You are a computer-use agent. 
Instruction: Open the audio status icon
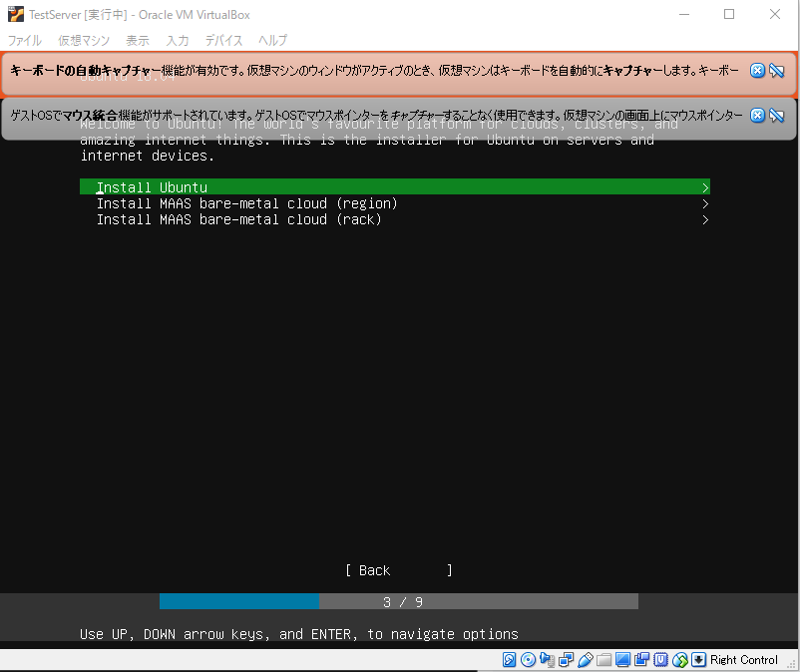pyautogui.click(x=547, y=660)
